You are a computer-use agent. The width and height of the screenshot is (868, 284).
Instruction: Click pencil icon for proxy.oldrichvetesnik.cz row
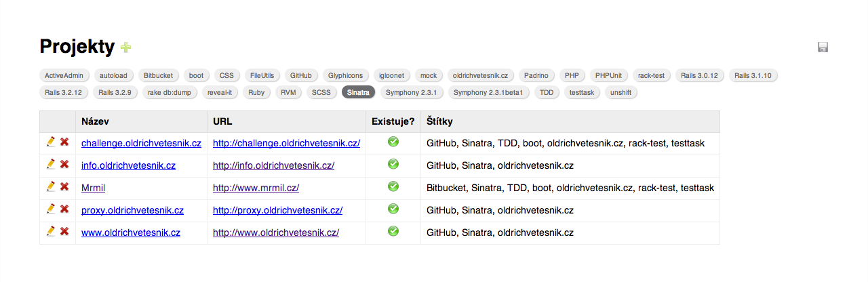tap(51, 209)
